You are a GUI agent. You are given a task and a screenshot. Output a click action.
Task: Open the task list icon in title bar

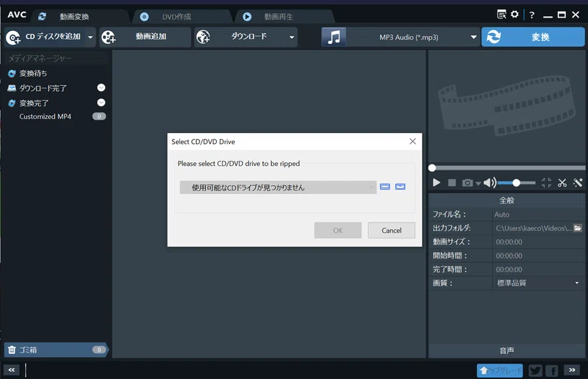tap(501, 15)
